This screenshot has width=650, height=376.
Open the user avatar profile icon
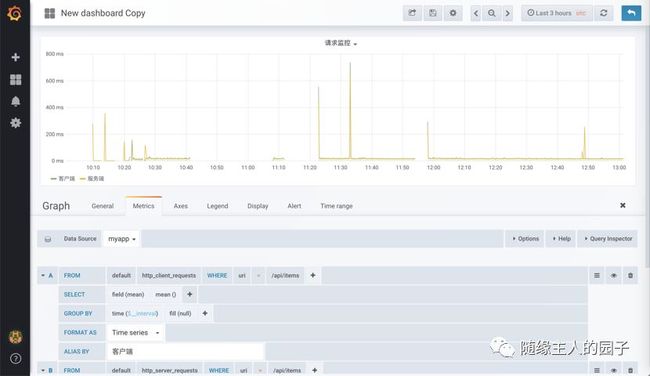tap(15, 337)
